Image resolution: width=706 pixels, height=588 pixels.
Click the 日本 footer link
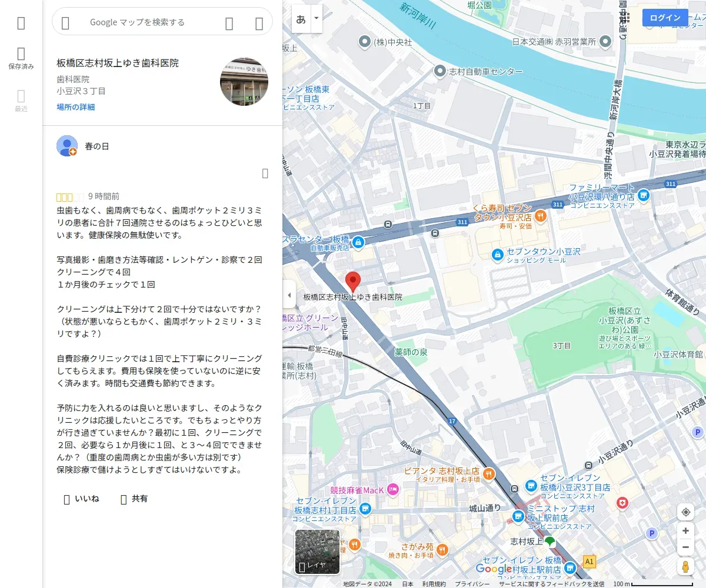point(408,584)
